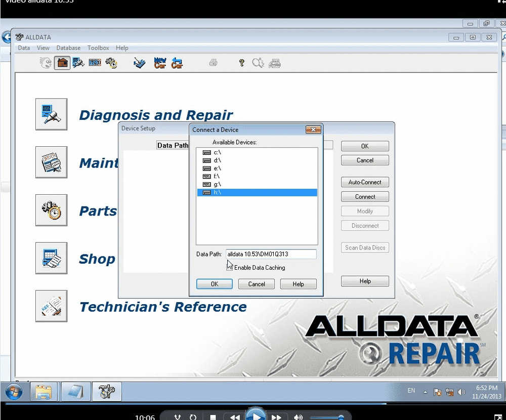Click the Disconnect button in Device Setup
The height and width of the screenshot is (420, 506).
tap(365, 226)
